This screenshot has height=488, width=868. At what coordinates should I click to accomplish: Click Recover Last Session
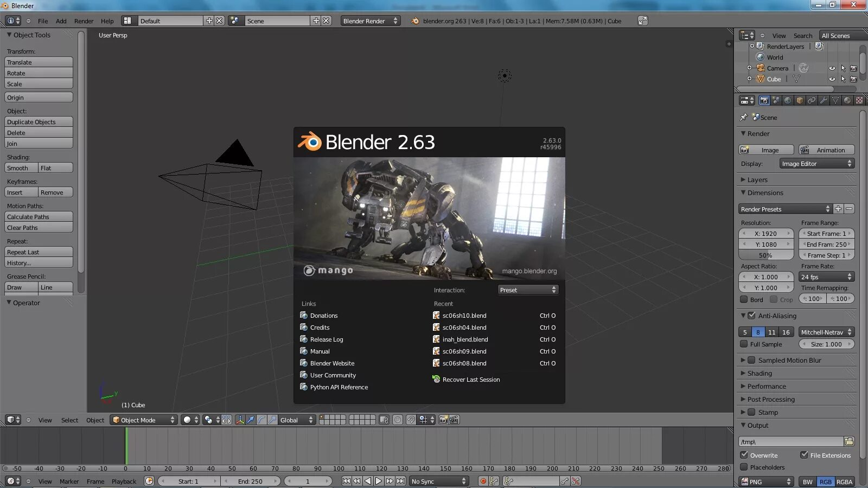click(x=471, y=380)
